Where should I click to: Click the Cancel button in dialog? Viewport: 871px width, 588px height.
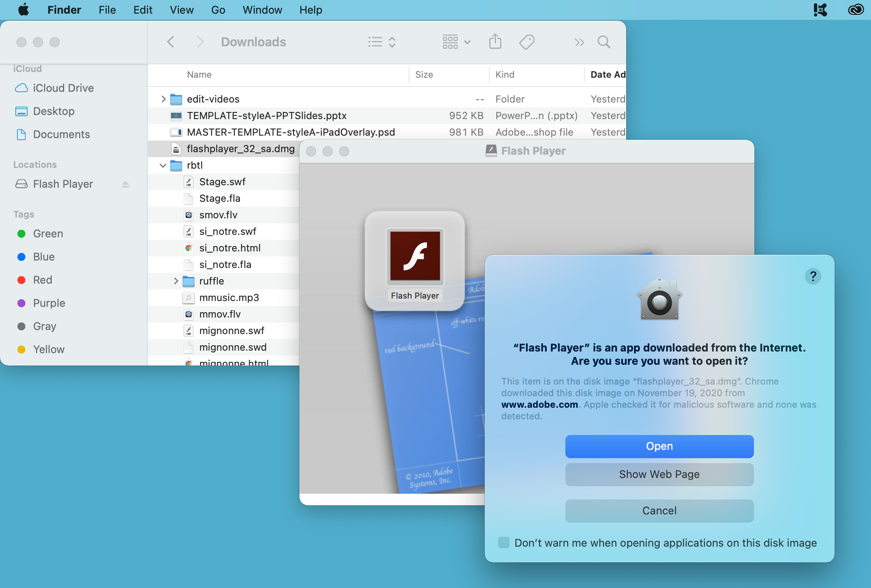click(659, 511)
